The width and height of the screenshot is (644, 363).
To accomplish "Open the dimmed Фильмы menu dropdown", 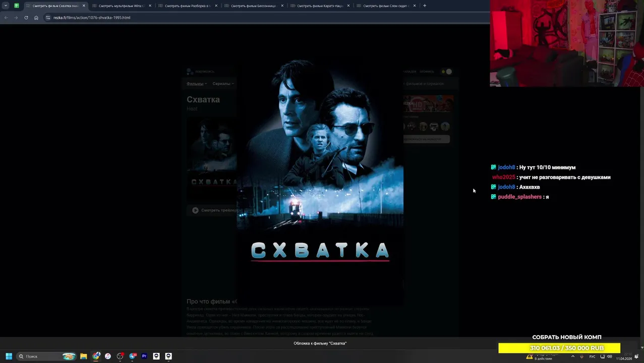I will [197, 84].
